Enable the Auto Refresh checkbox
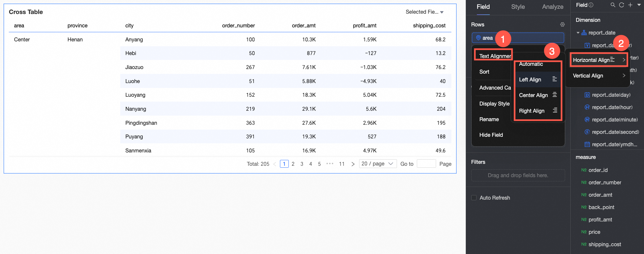Image resolution: width=644 pixels, height=254 pixels. point(474,198)
